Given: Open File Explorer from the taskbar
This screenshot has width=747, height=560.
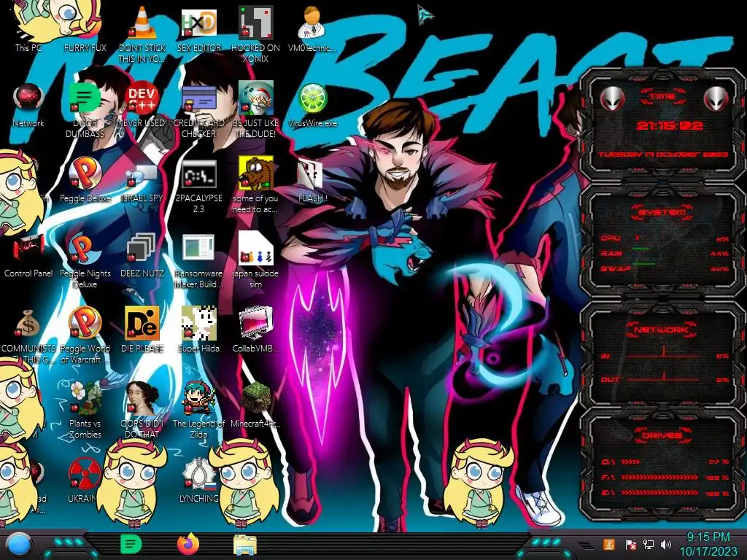Looking at the screenshot, I should click(x=245, y=545).
